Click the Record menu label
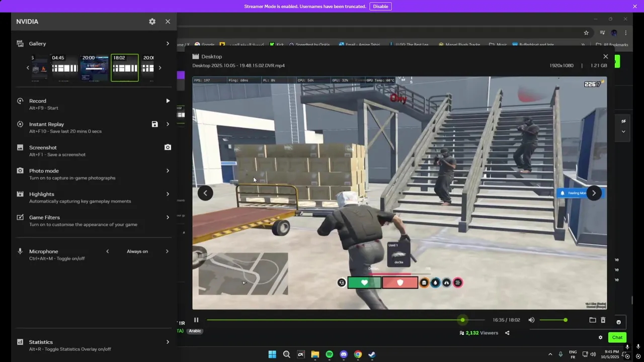Screen dimensions: 644x362 pos(38,101)
